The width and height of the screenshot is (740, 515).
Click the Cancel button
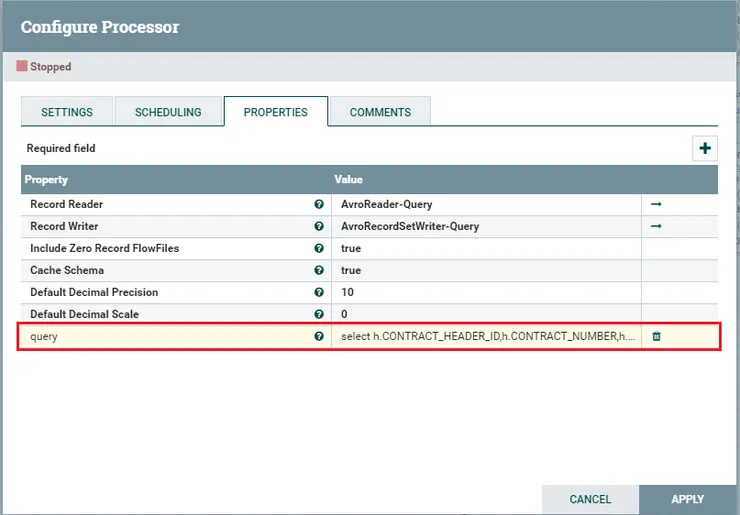590,499
